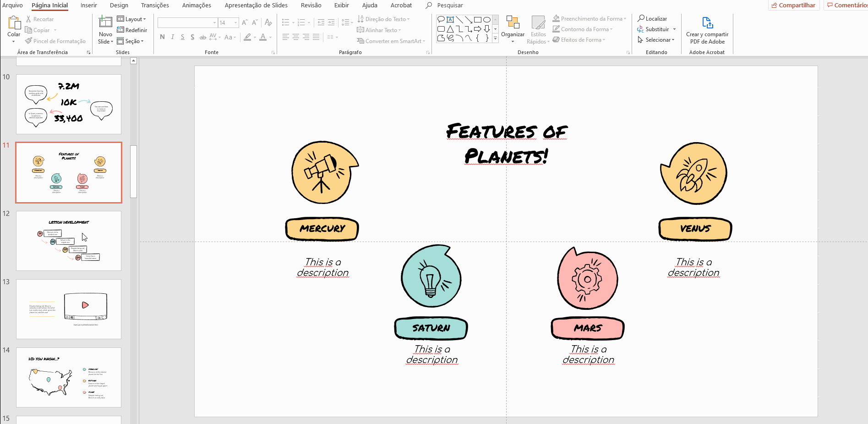Screen dimensions: 868x424
Task: Increase font size with A^ icon
Action: coord(245,22)
